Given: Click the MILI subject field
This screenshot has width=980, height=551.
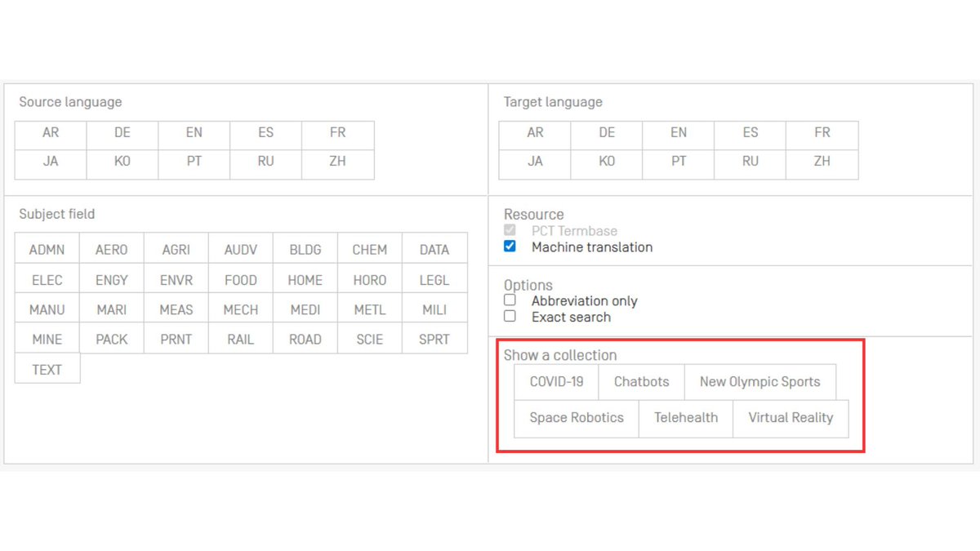Looking at the screenshot, I should click(434, 309).
